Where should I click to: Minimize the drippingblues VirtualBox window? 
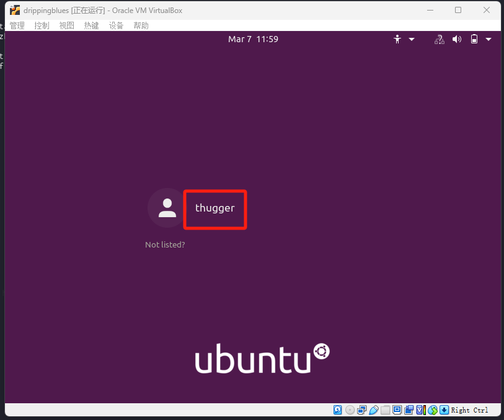[x=430, y=11]
